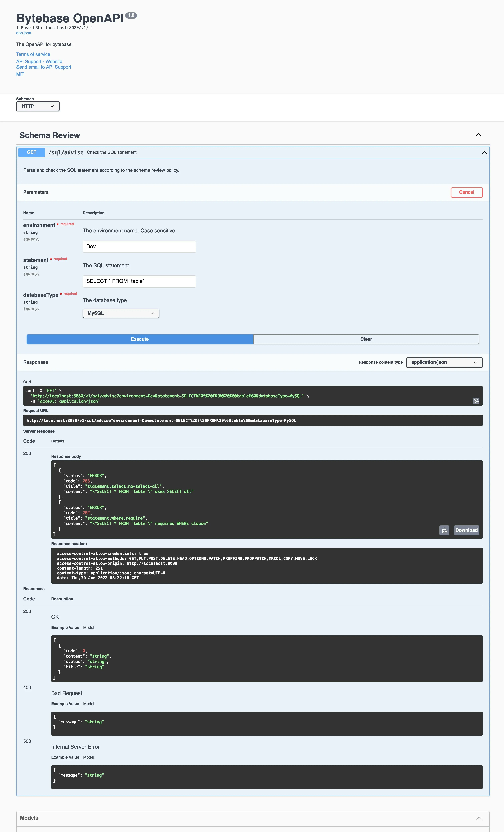Copy the curl command to clipboard
This screenshot has height=832, width=504.
(476, 401)
